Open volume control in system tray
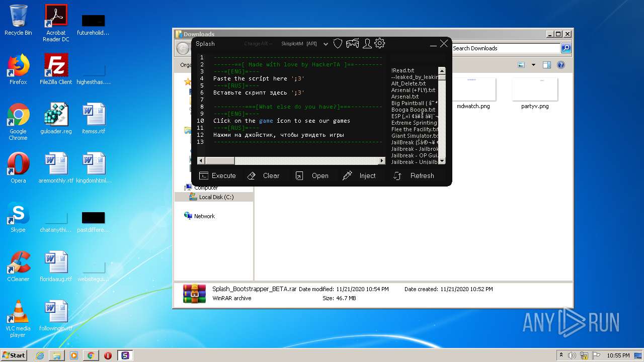644x362 pixels. pos(572,355)
